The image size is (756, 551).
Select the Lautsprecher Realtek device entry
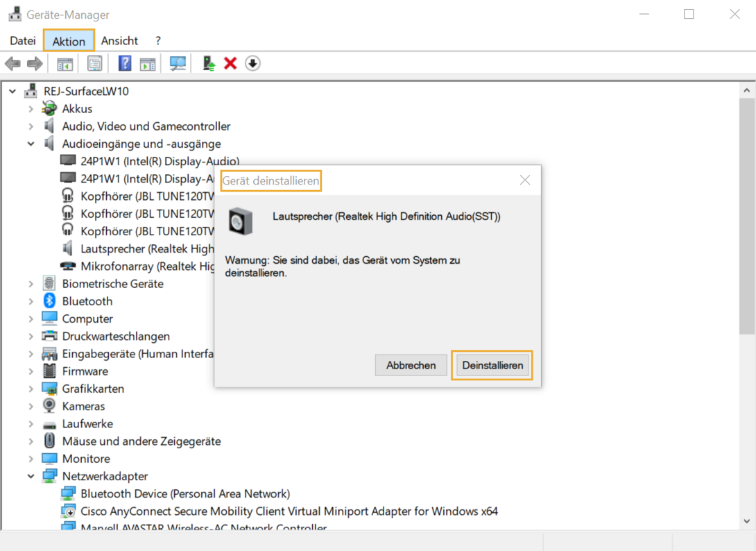pos(139,248)
